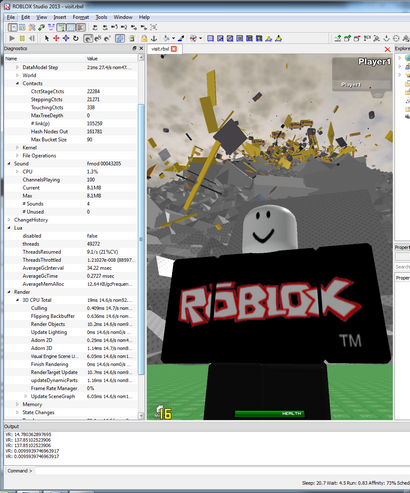The width and height of the screenshot is (410, 493).
Task: Collapse the Sound section
Action: 9,164
